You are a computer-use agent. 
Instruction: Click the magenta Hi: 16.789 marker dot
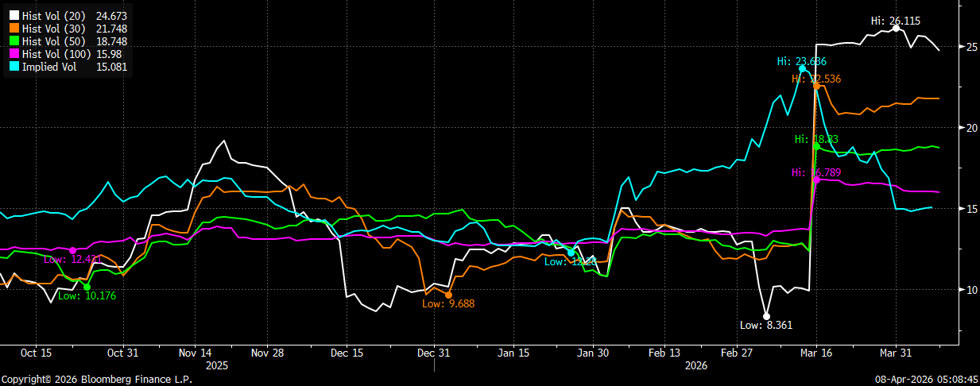[x=816, y=180]
